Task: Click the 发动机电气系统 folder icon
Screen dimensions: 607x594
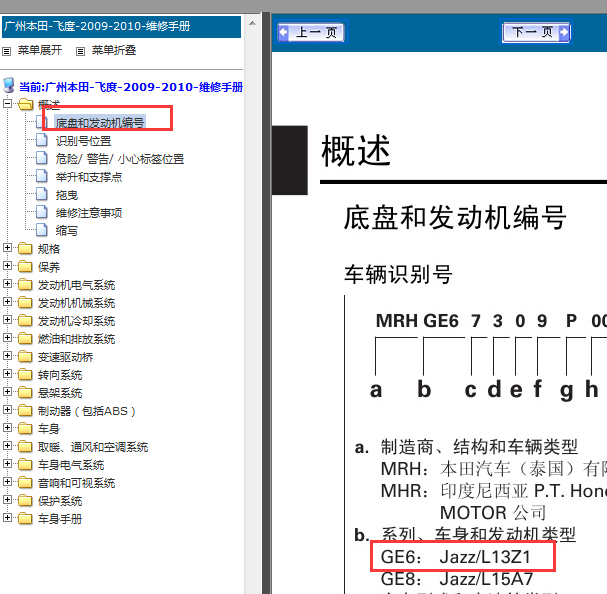Action: tap(26, 284)
